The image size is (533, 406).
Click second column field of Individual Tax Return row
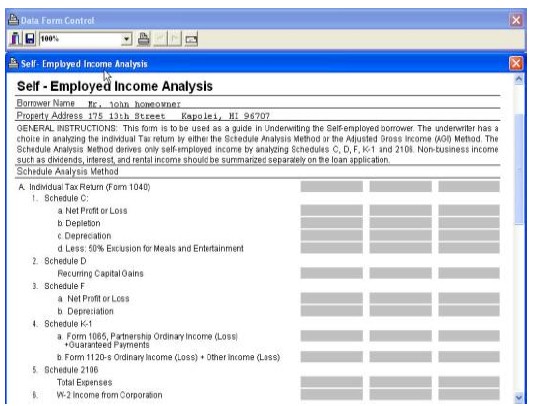(400, 187)
